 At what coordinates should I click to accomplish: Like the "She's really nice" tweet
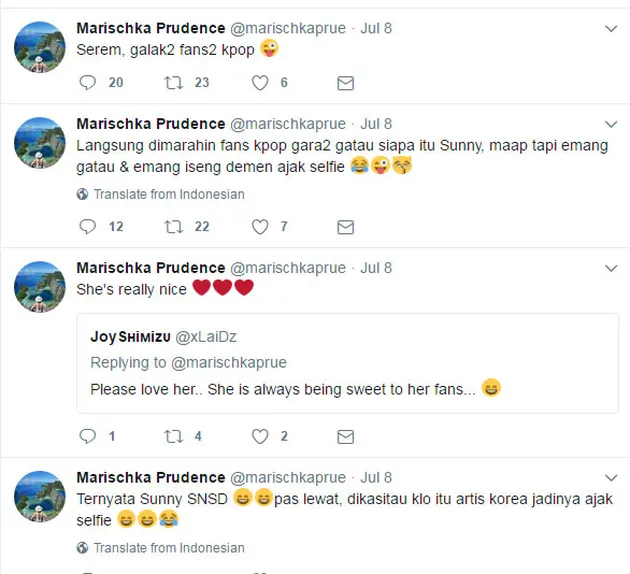coord(260,436)
